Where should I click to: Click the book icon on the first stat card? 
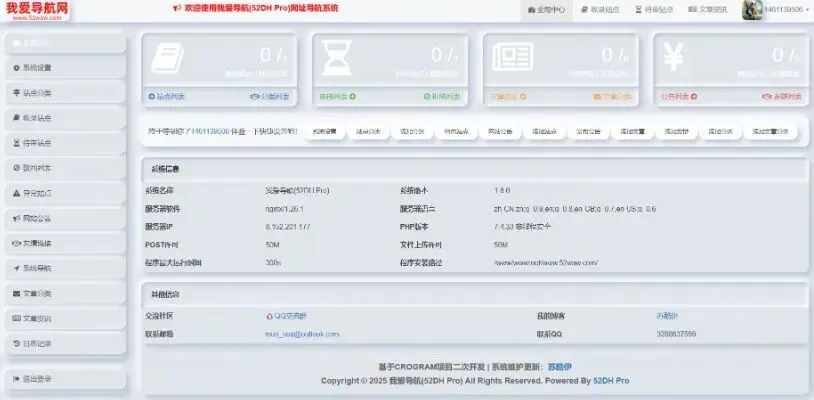tap(167, 57)
